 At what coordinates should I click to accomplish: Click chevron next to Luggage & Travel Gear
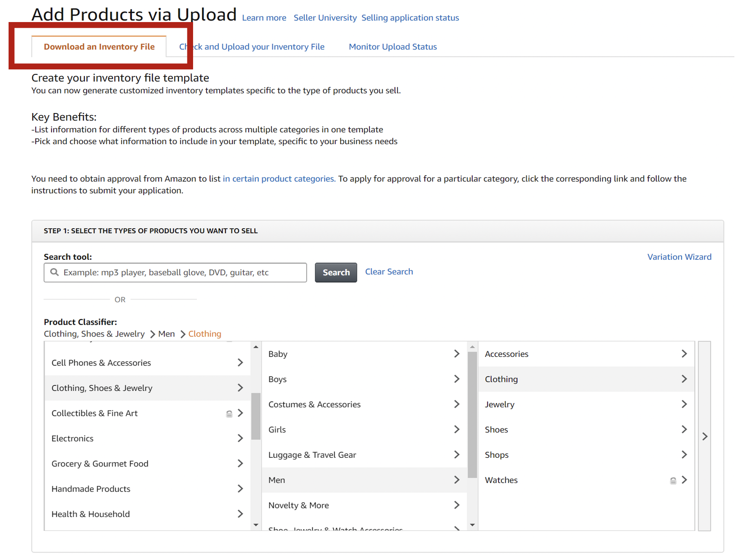(457, 455)
